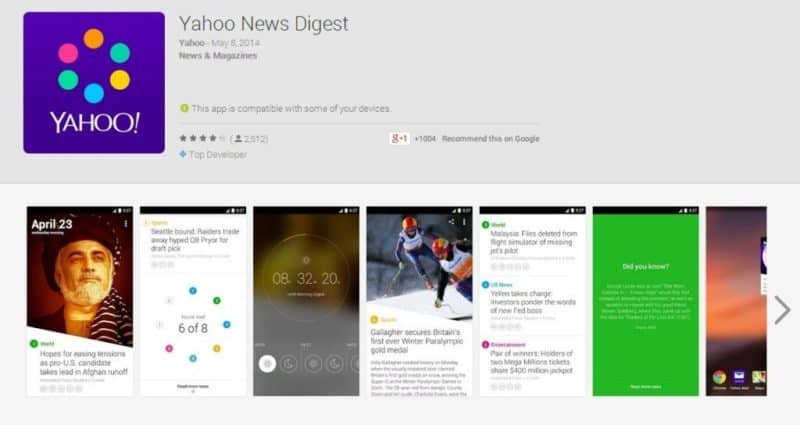Click the Yahoo News Digest title
Screen dimensions: 800x425
click(264, 24)
